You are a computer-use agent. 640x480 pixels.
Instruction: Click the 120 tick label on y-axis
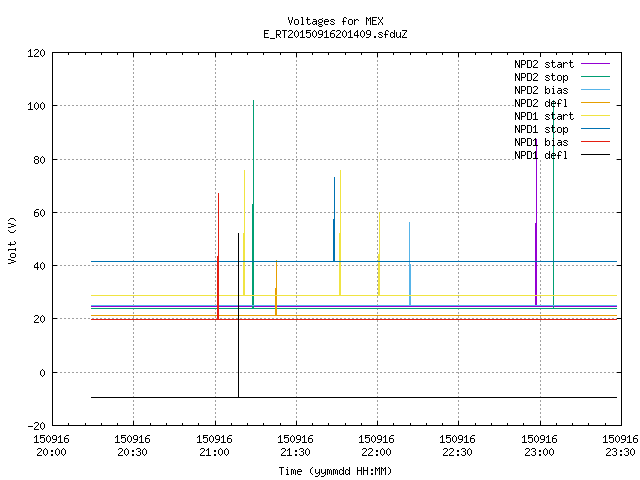[36, 53]
